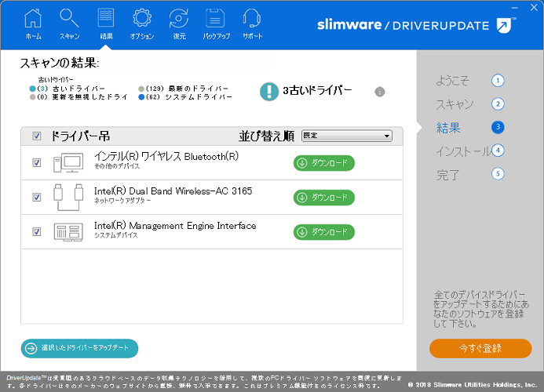Click the gray info icon beside driver count
Image resolution: width=544 pixels, height=392 pixels.
(x=380, y=92)
